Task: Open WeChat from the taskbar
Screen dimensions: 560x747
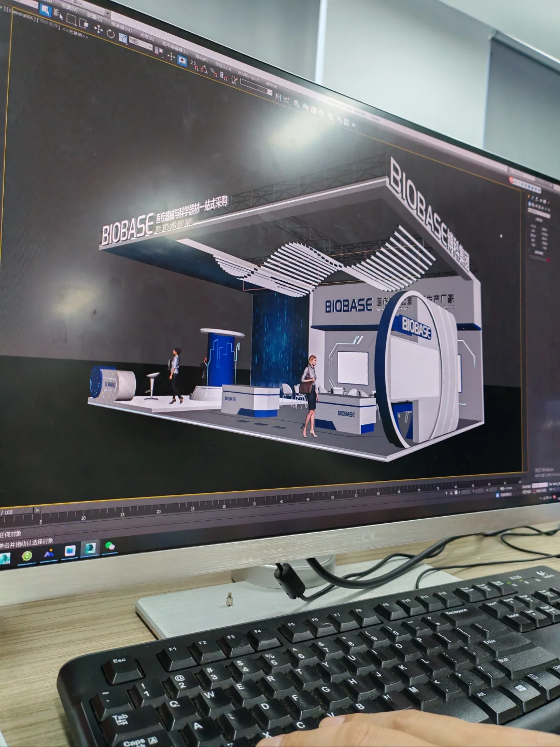Action: pyautogui.click(x=110, y=546)
